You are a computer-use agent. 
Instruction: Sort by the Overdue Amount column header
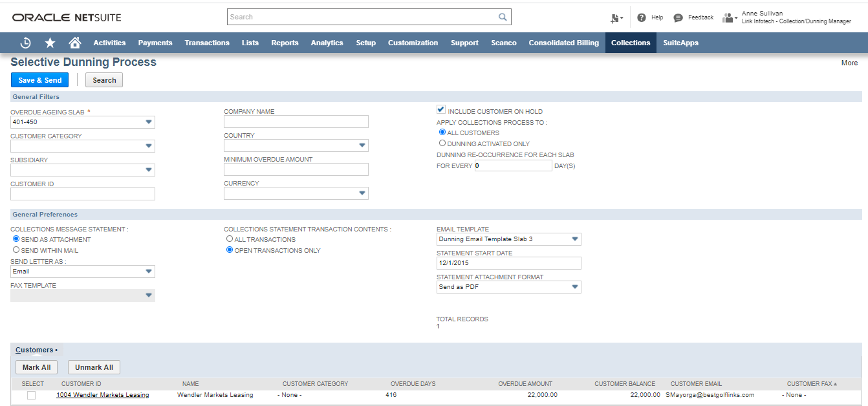tap(525, 383)
